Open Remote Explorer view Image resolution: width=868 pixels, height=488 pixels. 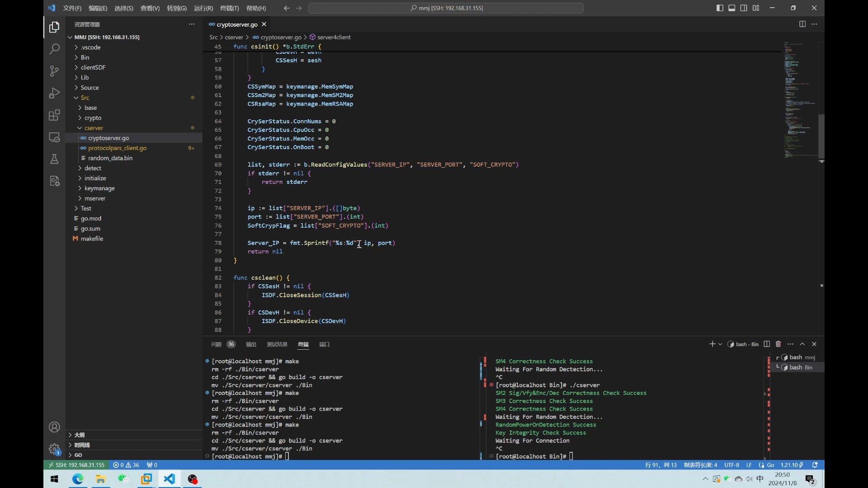[x=54, y=137]
